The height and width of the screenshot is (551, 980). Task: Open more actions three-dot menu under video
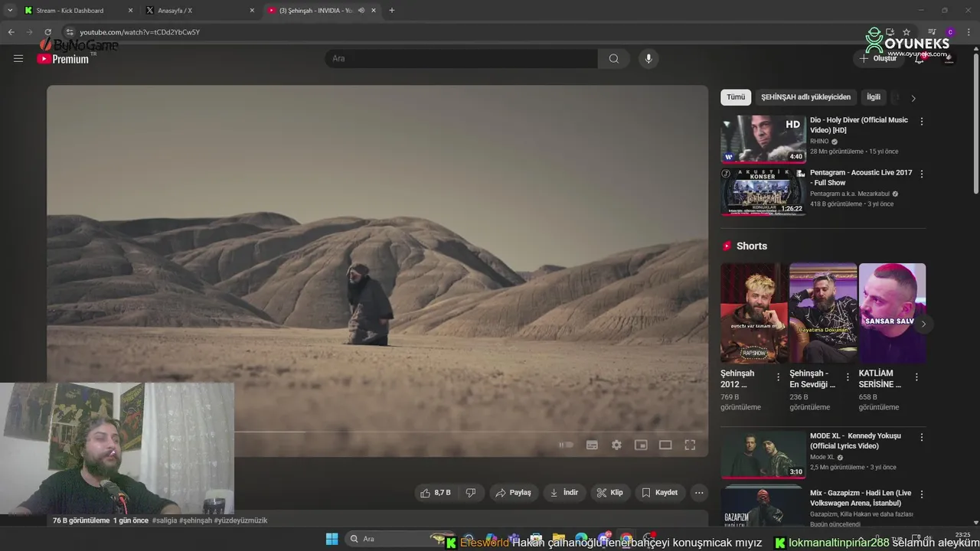tap(699, 493)
